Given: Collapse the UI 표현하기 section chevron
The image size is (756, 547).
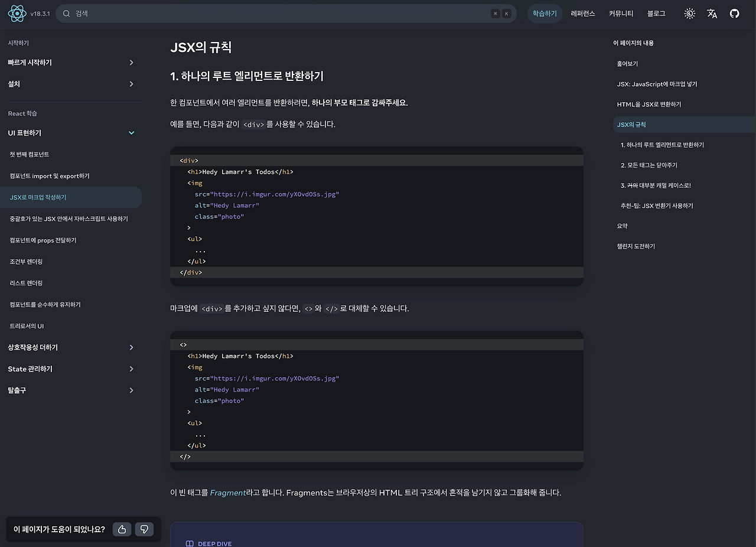Looking at the screenshot, I should tap(131, 133).
